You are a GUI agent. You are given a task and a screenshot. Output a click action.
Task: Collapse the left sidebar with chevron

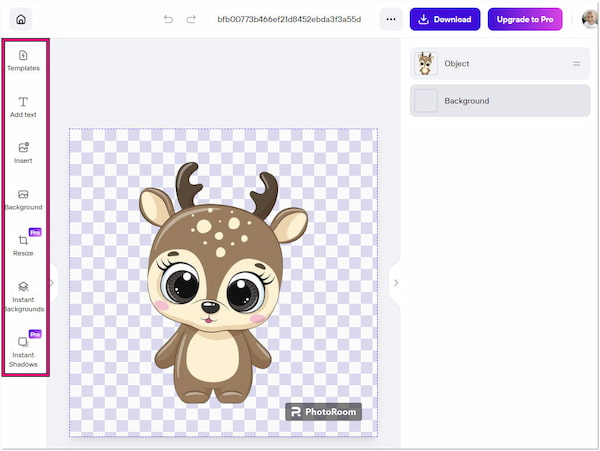pyautogui.click(x=52, y=283)
